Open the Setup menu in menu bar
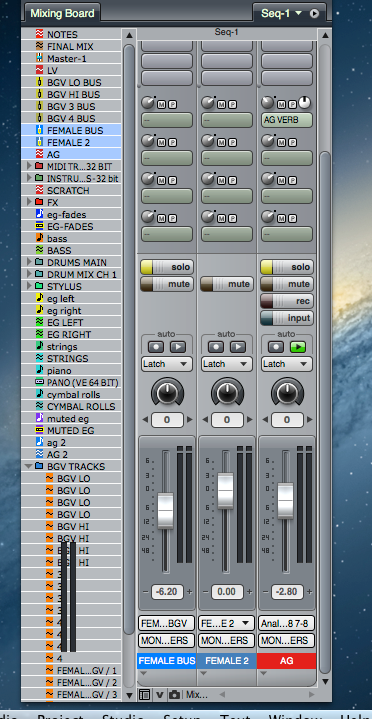The height and width of the screenshot is (719, 372). (x=183, y=717)
